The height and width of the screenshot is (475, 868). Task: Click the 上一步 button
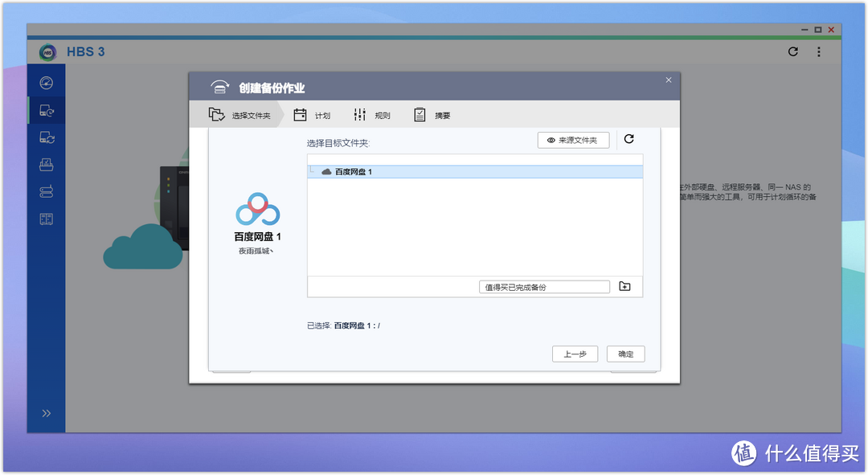[575, 354]
